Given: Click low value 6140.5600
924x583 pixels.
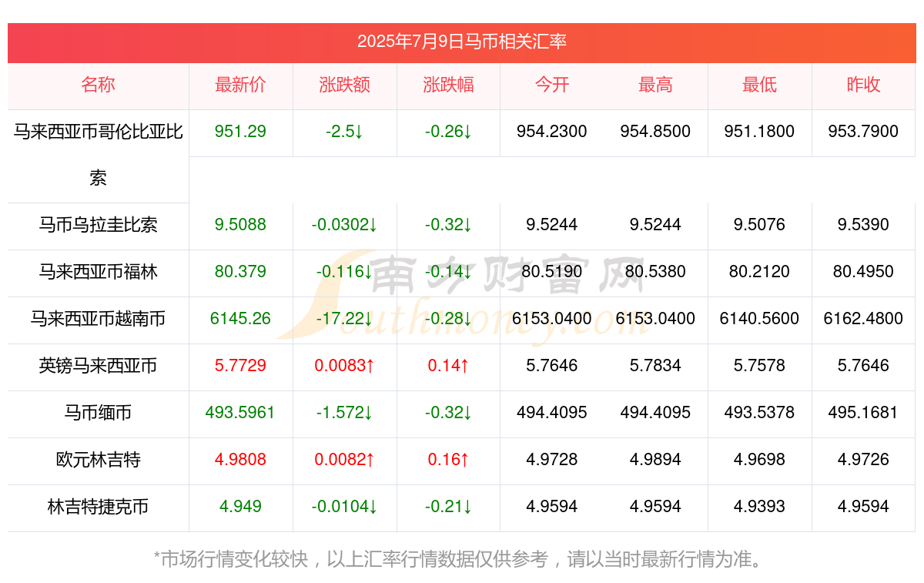Looking at the screenshot, I should 760,319.
